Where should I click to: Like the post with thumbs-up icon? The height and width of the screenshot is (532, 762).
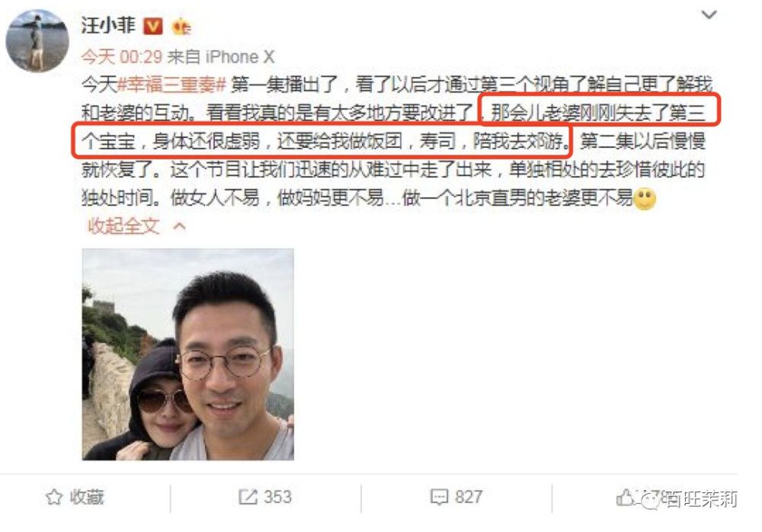click(x=625, y=497)
